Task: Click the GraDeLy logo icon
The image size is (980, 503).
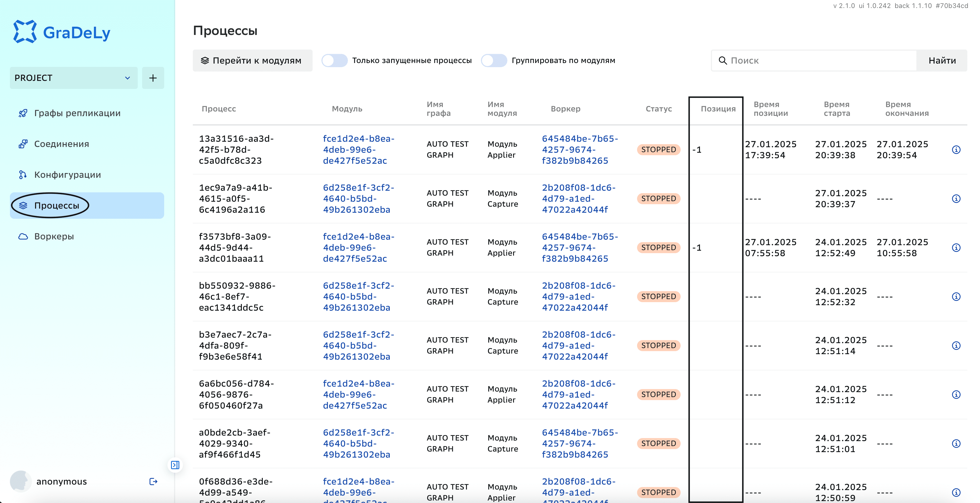Action: tap(25, 32)
